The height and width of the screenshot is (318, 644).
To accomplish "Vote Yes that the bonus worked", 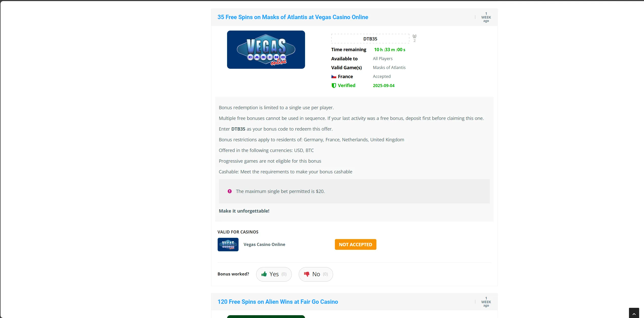I will pos(274,274).
